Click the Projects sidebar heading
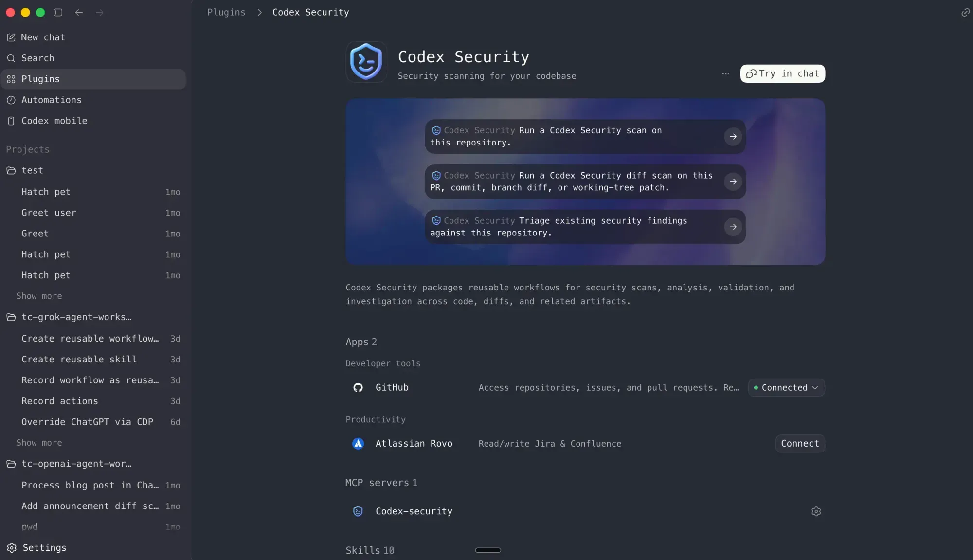The width and height of the screenshot is (973, 560). (x=28, y=150)
